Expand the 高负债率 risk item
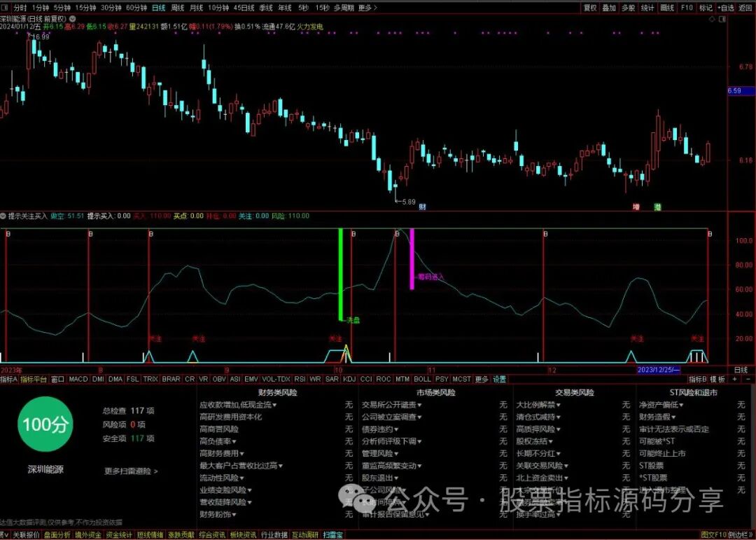This screenshot has height=540, width=756. click(x=218, y=441)
